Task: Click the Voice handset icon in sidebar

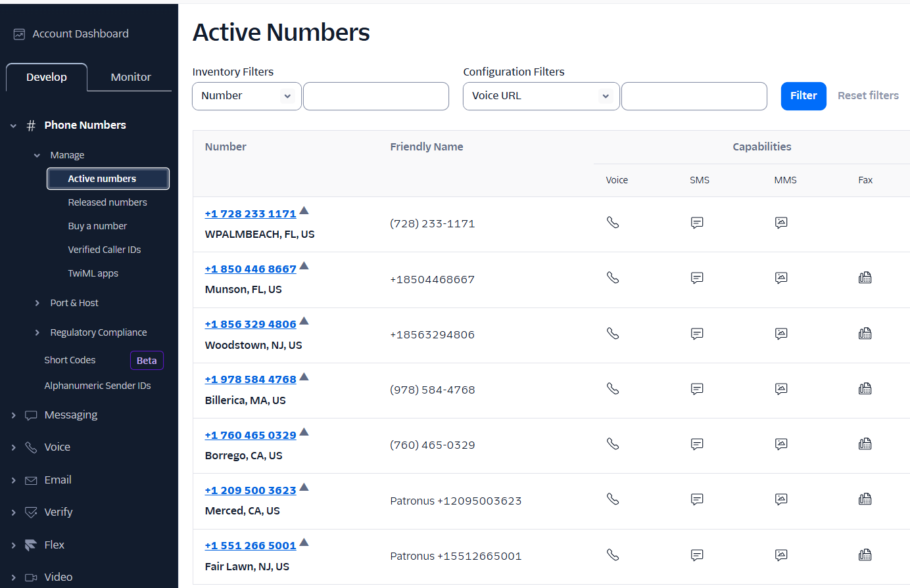Action: (31, 447)
